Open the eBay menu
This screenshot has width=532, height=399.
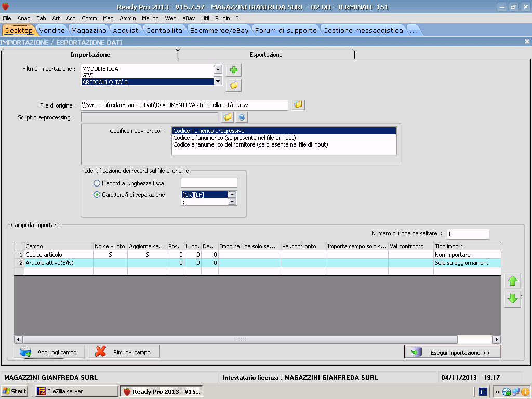189,18
